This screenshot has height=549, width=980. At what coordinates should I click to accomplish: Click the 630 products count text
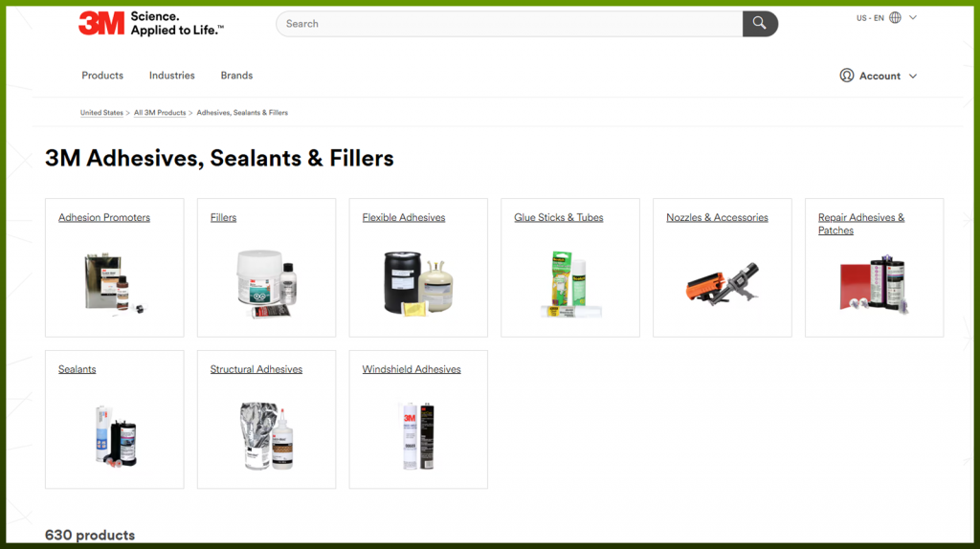(90, 536)
